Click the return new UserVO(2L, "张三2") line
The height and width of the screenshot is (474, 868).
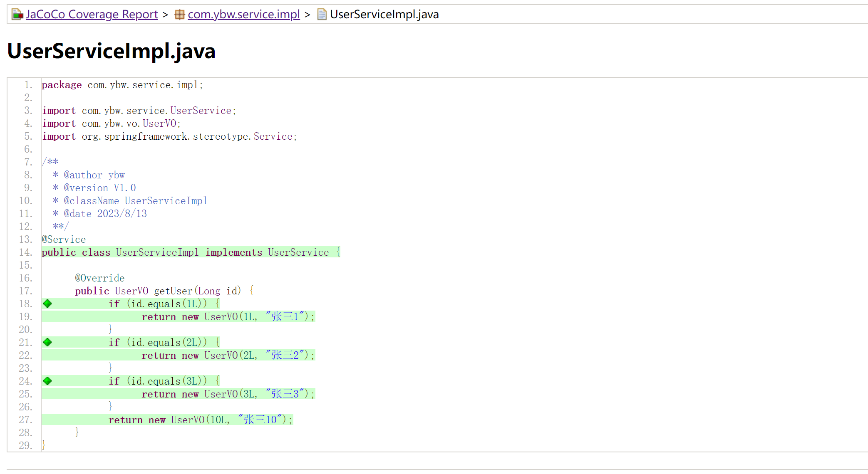[228, 355]
